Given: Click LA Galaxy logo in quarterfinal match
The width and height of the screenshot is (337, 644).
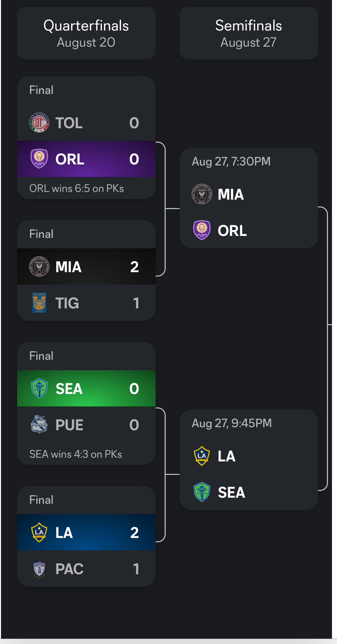Looking at the screenshot, I should pos(39,532).
